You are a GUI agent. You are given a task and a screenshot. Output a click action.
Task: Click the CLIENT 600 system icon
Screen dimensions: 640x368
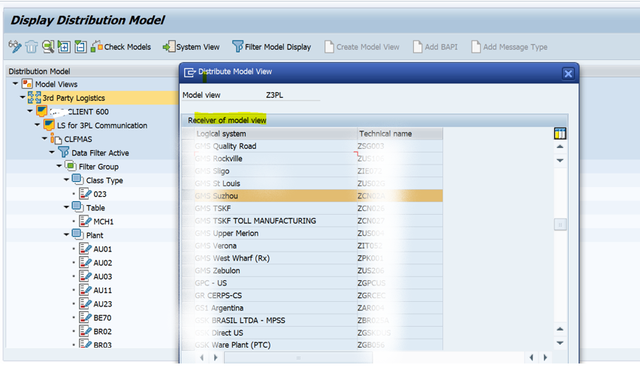[x=42, y=111]
